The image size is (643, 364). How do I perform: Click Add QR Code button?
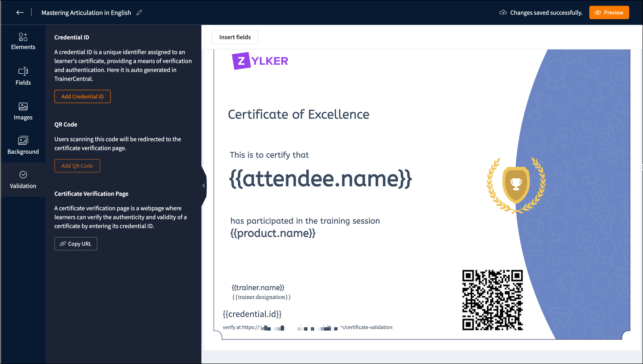point(77,166)
